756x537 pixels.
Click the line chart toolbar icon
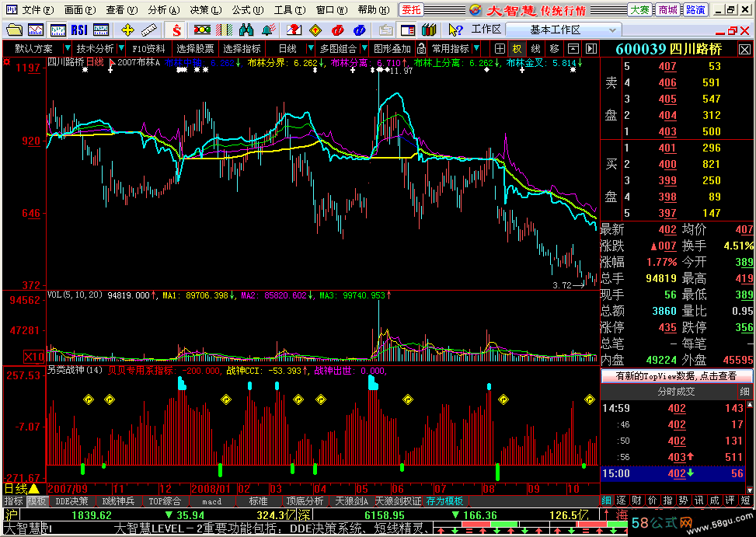click(x=36, y=30)
